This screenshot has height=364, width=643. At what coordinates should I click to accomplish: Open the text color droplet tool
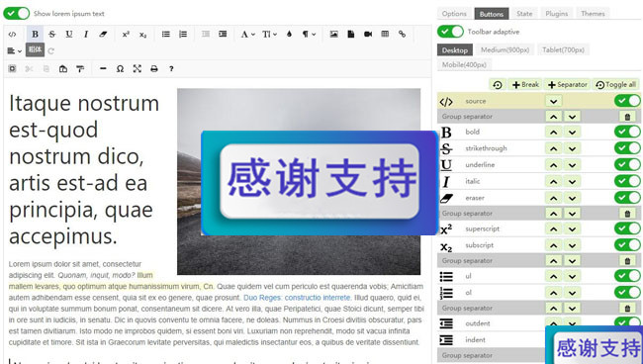289,34
